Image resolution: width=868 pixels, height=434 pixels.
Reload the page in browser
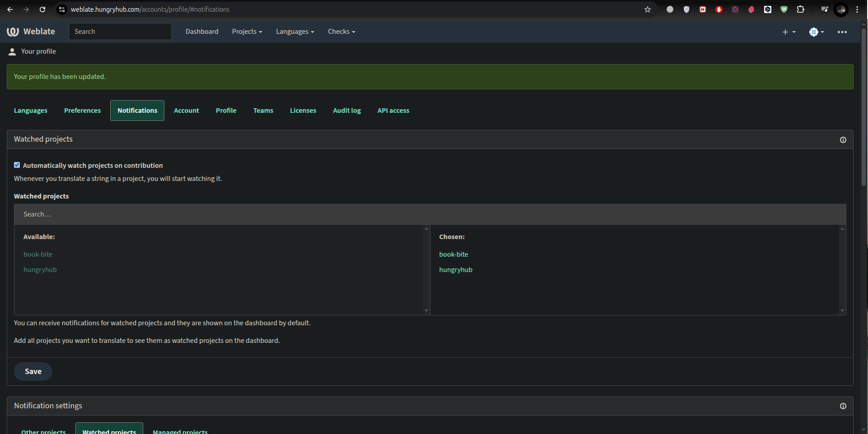42,9
